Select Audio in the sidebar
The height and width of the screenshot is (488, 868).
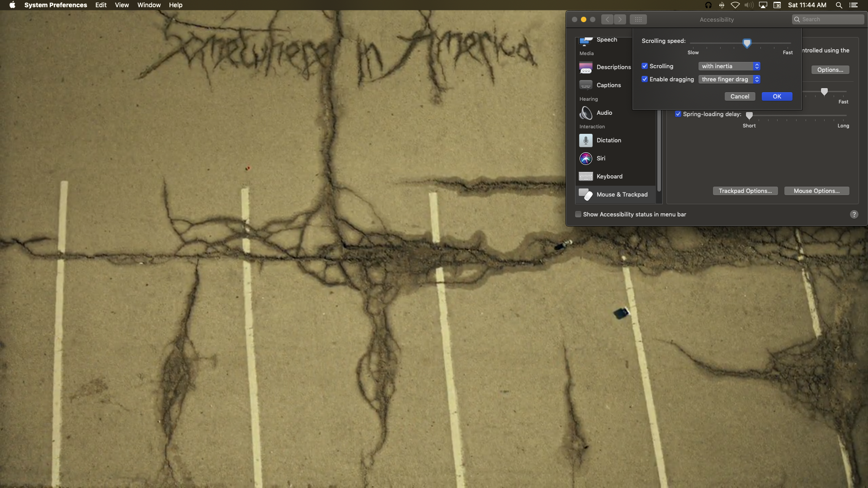[615, 113]
